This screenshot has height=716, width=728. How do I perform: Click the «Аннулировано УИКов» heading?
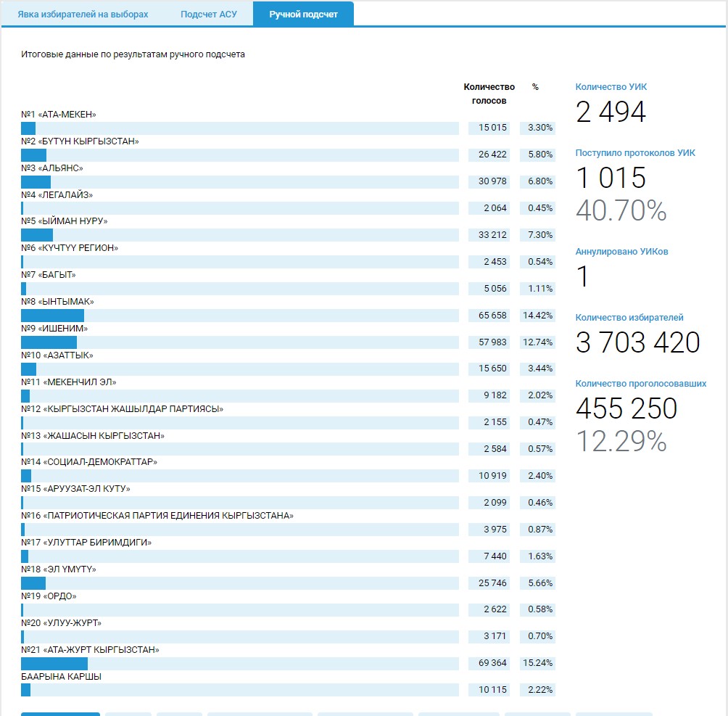click(621, 252)
